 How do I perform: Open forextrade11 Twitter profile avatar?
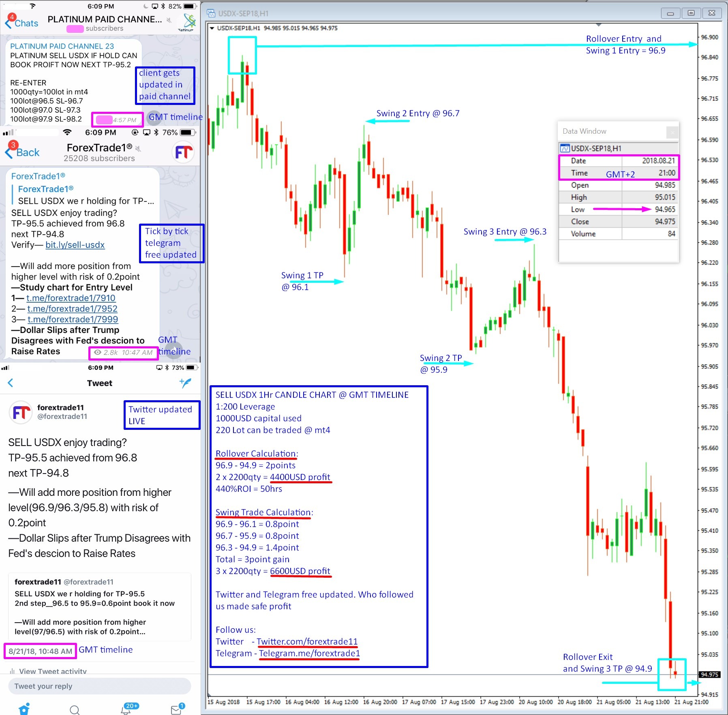(21, 412)
